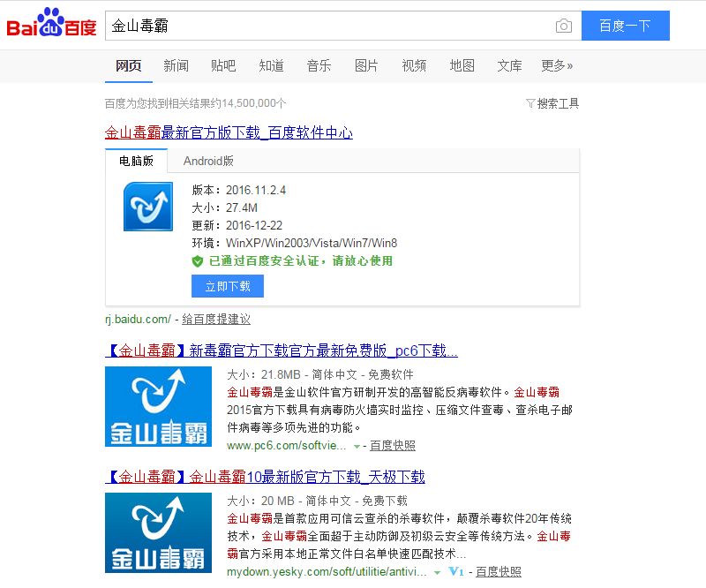Click the 百度一下 search button

pos(626,26)
